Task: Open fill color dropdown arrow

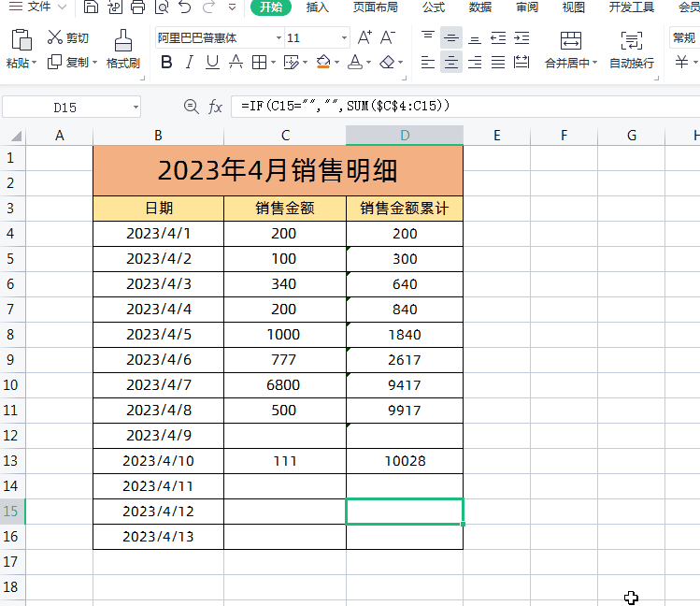Action: (337, 63)
